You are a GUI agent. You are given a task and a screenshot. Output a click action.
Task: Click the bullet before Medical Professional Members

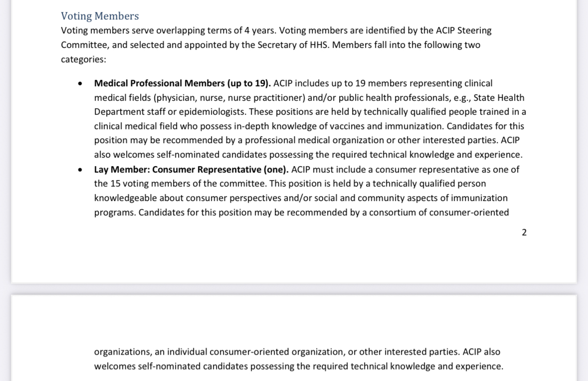point(80,84)
